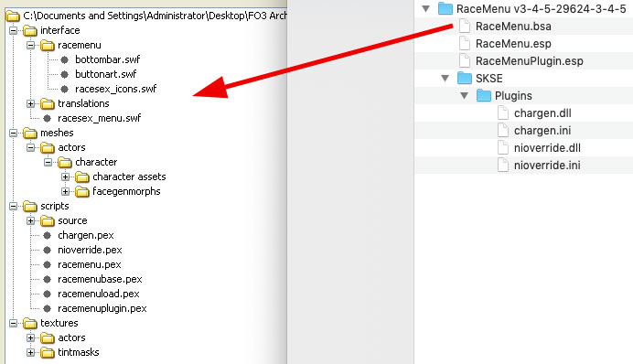Collapse the SKSE disclosure triangle
This screenshot has height=364, width=633.
point(445,79)
